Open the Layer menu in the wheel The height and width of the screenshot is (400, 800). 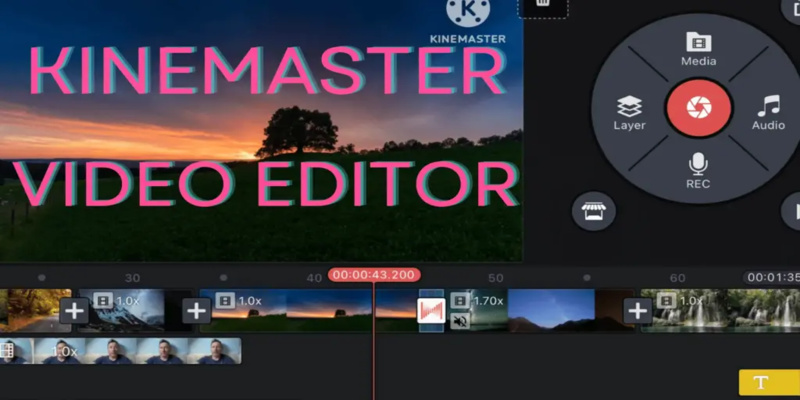(x=630, y=113)
